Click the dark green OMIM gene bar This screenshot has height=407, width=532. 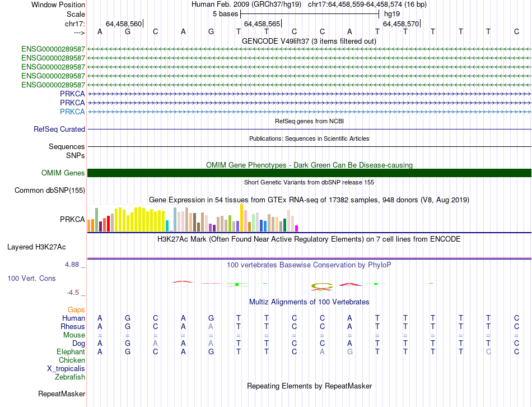click(x=309, y=173)
